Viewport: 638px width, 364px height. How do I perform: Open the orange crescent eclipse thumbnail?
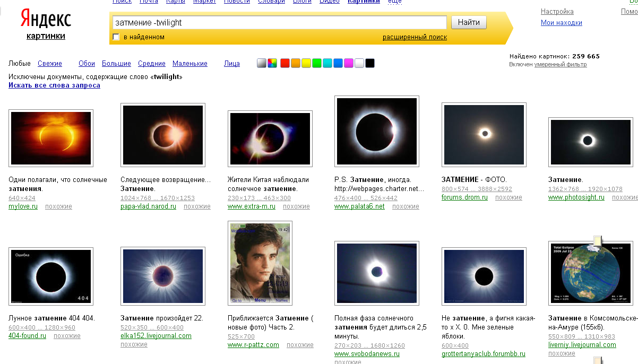(51, 138)
